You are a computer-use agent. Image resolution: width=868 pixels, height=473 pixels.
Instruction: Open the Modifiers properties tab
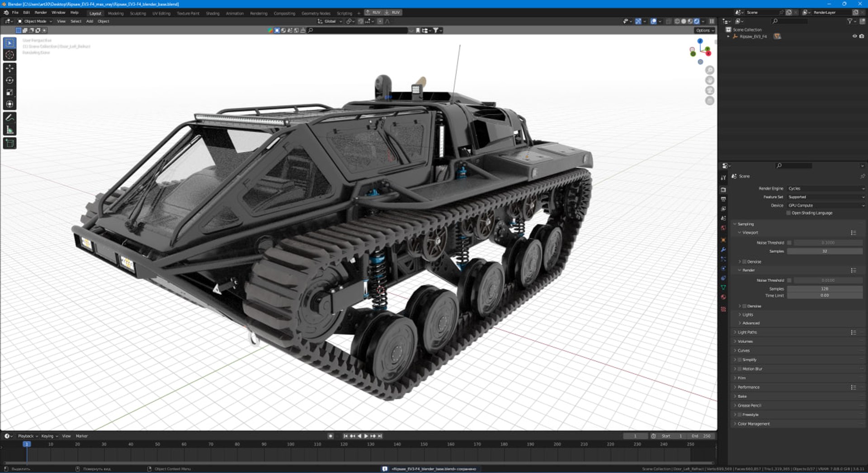(x=723, y=250)
